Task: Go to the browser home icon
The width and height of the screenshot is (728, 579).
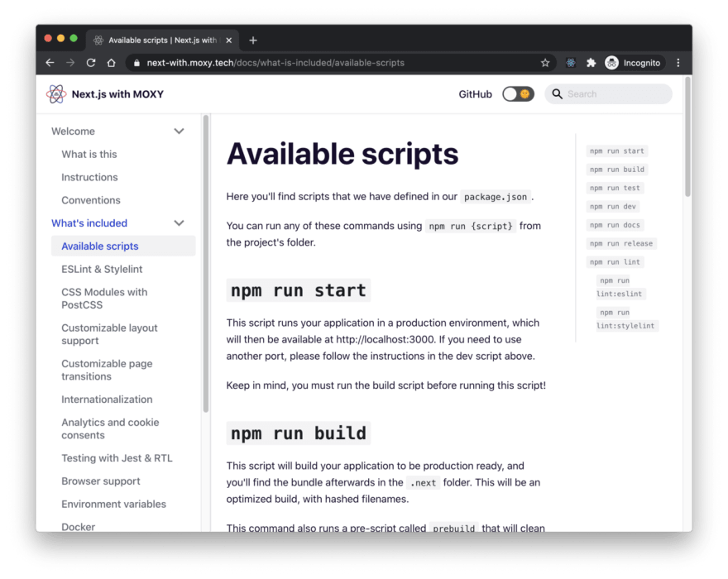Action: click(112, 63)
